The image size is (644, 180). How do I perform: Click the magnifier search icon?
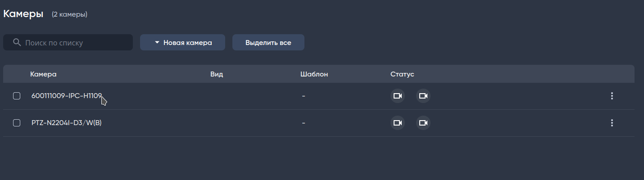click(17, 43)
